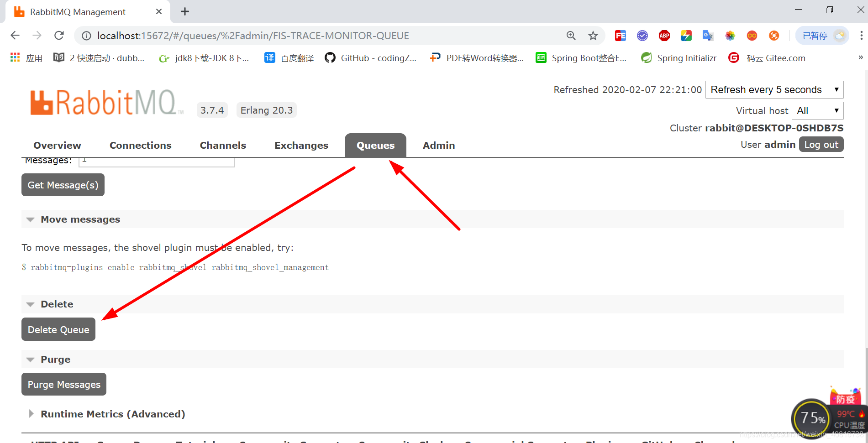868x443 pixels.
Task: Expand Runtime Metrics (Advanced) section
Action: click(x=107, y=414)
